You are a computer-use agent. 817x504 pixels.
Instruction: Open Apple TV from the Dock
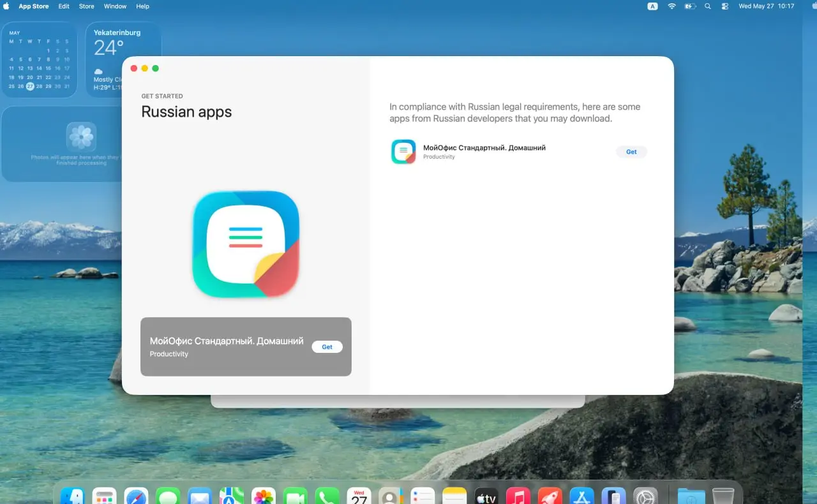click(486, 497)
